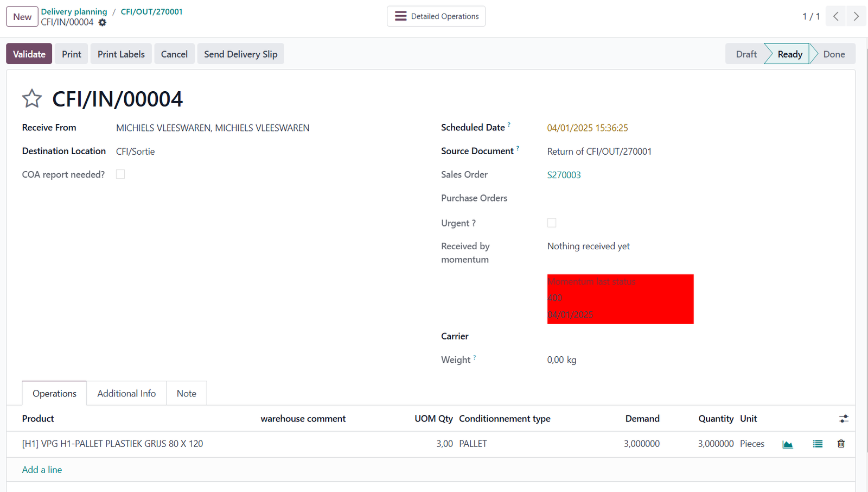This screenshot has width=868, height=492.
Task: Go to previous record with left arrow
Action: coord(836,16)
